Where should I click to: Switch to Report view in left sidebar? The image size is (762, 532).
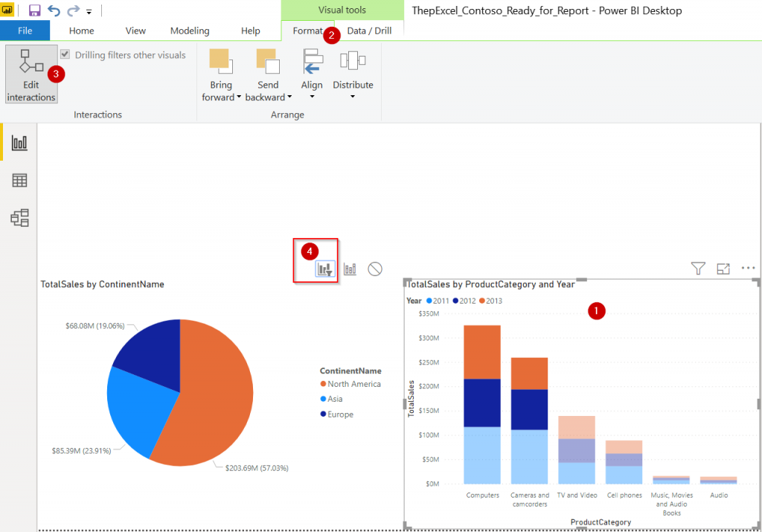19,142
